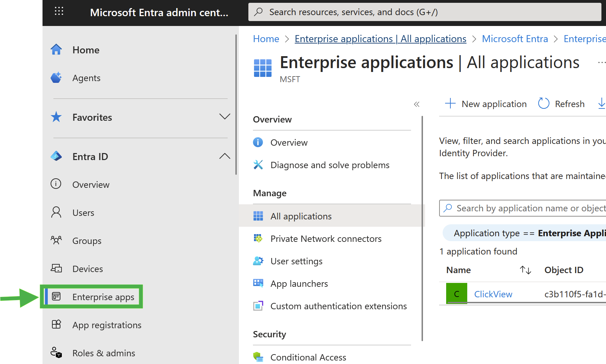Click the Conditional Access shield icon

[258, 357]
